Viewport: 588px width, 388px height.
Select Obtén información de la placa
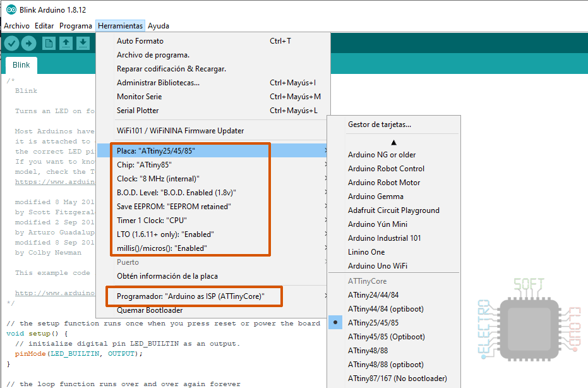pyautogui.click(x=212, y=276)
